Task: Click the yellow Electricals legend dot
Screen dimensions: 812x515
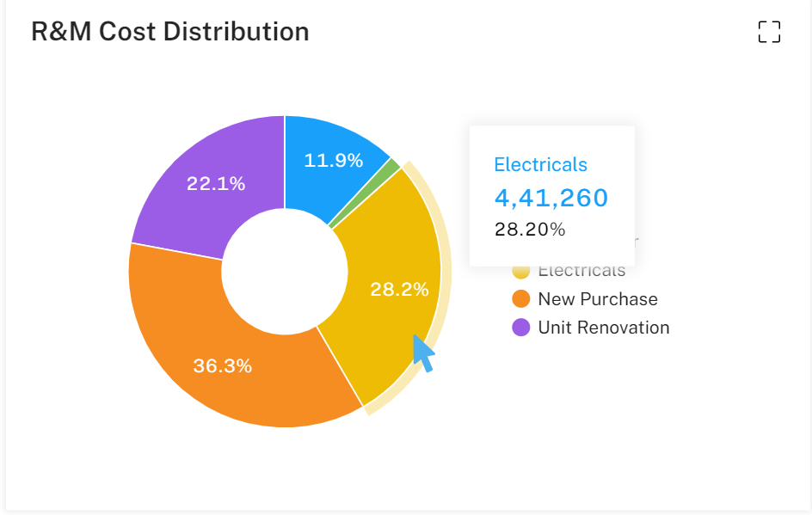Action: (520, 272)
